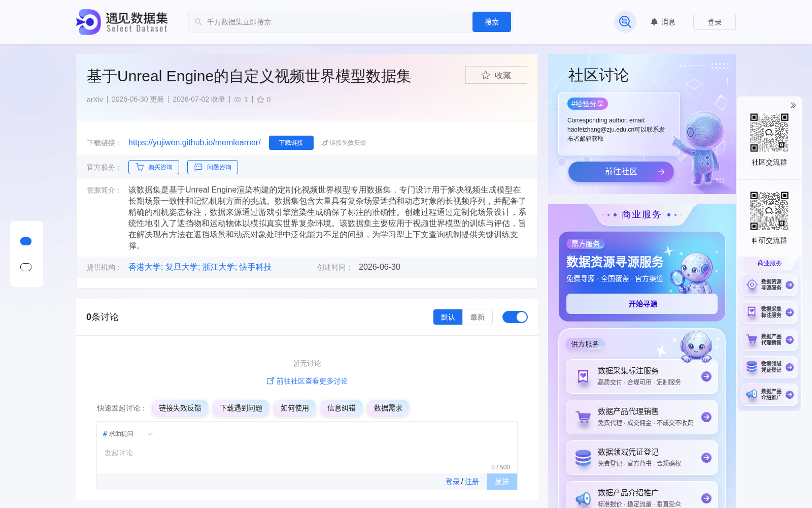The width and height of the screenshot is (812, 508).
Task: Click the 注册 link in comment box
Action: point(472,482)
